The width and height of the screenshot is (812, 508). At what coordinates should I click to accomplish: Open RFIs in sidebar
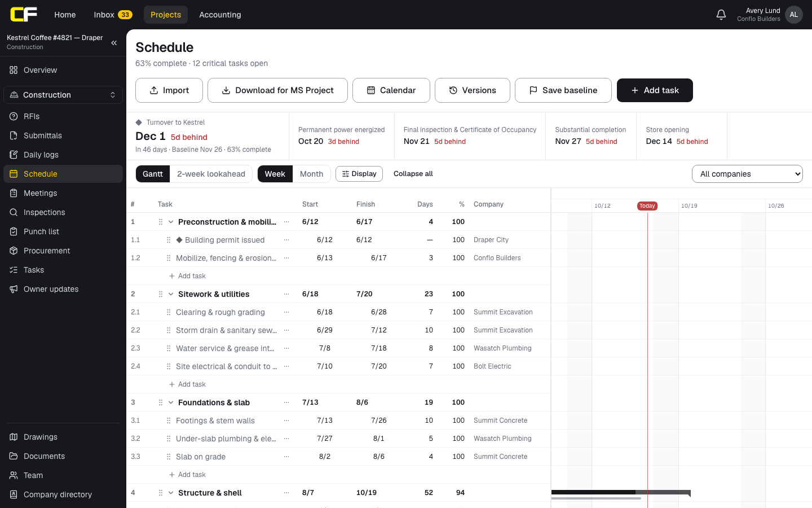63,116
